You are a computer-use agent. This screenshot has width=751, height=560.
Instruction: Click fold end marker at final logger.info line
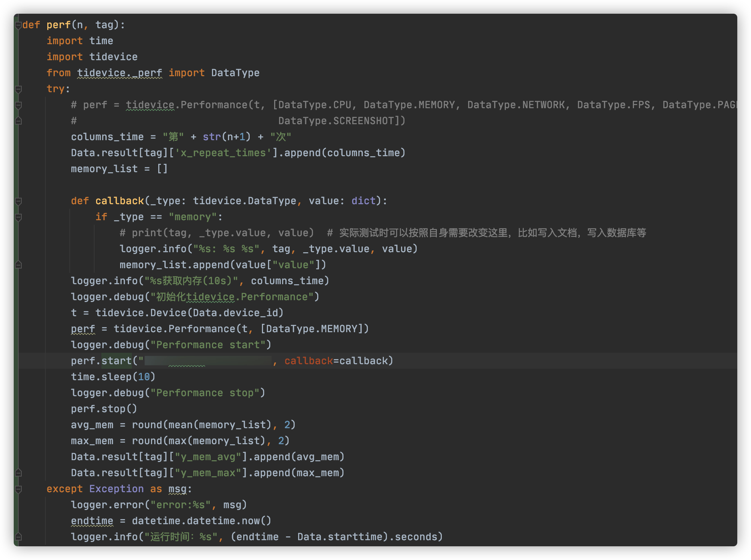pos(18,537)
